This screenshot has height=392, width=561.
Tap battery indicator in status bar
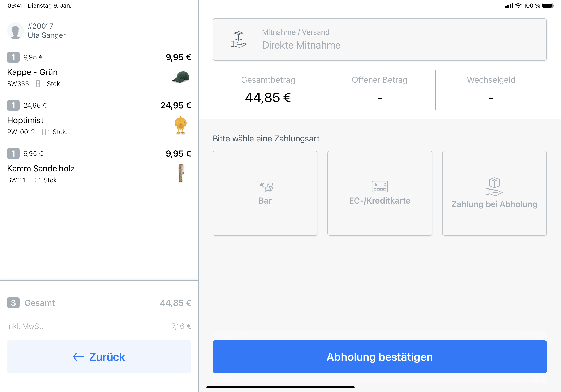548,6
